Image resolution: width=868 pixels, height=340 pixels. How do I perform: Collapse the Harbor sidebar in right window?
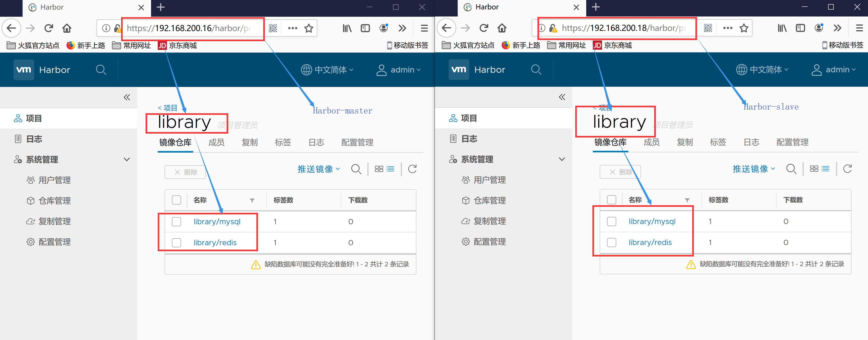click(x=562, y=97)
